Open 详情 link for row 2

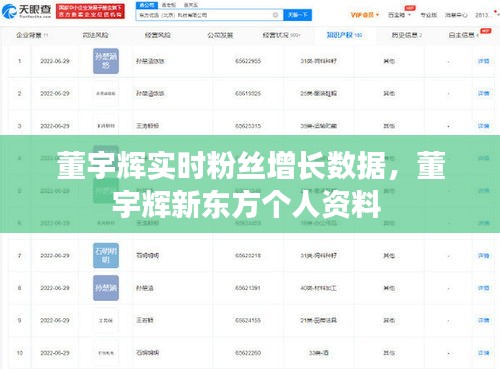pyautogui.click(x=483, y=94)
